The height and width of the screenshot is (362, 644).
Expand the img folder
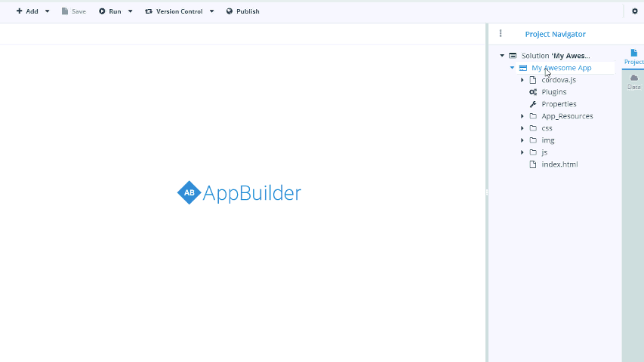(x=522, y=140)
